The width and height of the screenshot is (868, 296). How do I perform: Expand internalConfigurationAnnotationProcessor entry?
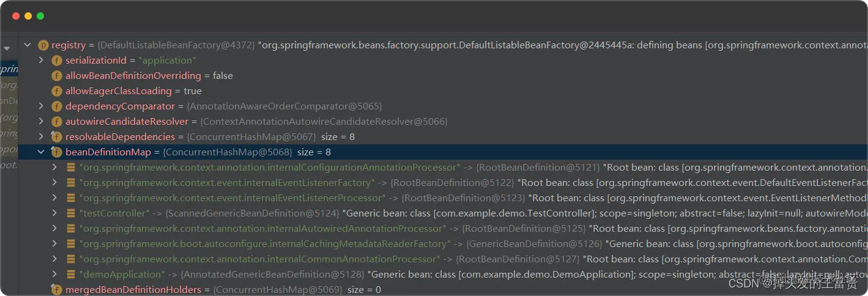pyautogui.click(x=55, y=168)
